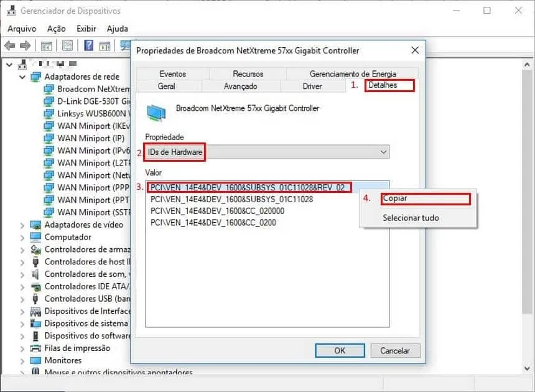
Task: Choose Selecionar tudo from the context menu
Action: coord(418,218)
